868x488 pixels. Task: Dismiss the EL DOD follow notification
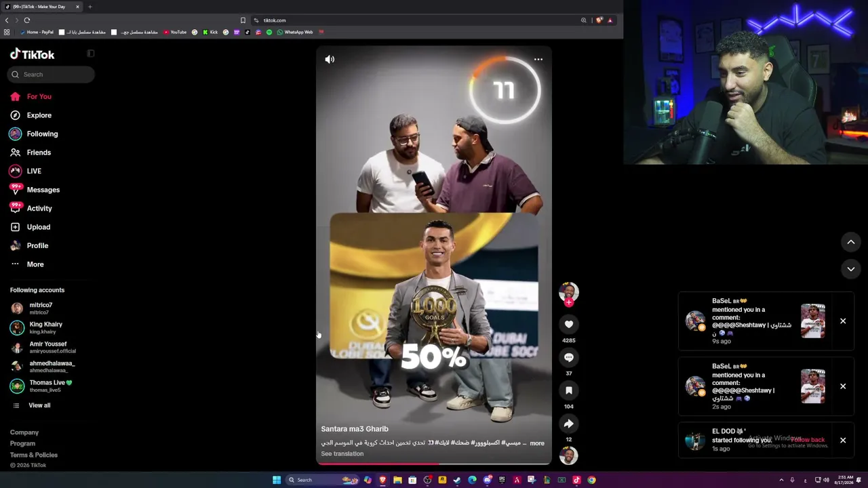843,441
